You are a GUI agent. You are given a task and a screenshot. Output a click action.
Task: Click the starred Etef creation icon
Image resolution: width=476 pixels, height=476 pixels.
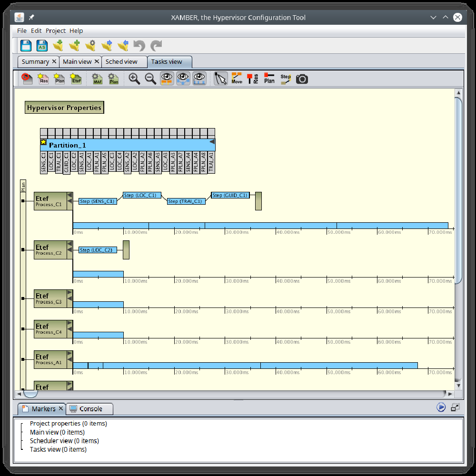[x=76, y=79]
